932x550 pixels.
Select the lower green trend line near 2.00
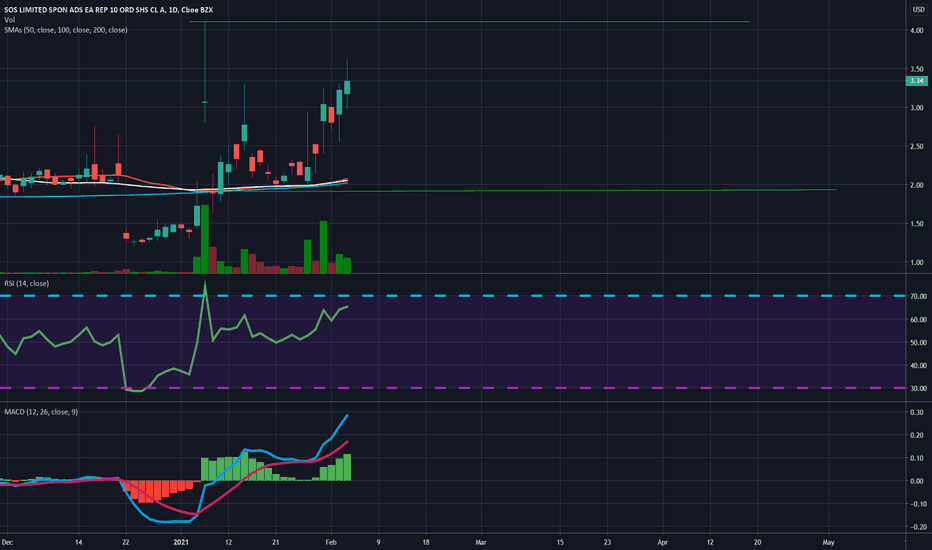(540, 190)
